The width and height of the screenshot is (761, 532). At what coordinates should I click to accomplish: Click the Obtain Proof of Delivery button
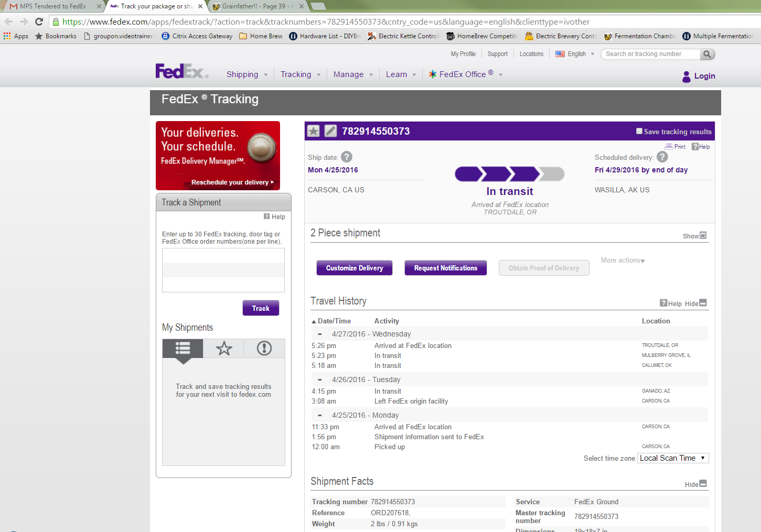[x=544, y=268]
